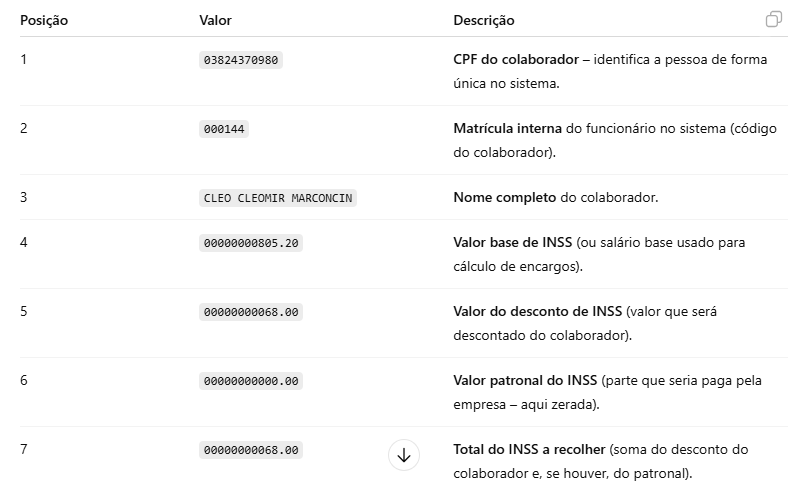Click the name CLEO CLEOMIR MARCONCIN
794x494 pixels.
tap(278, 198)
